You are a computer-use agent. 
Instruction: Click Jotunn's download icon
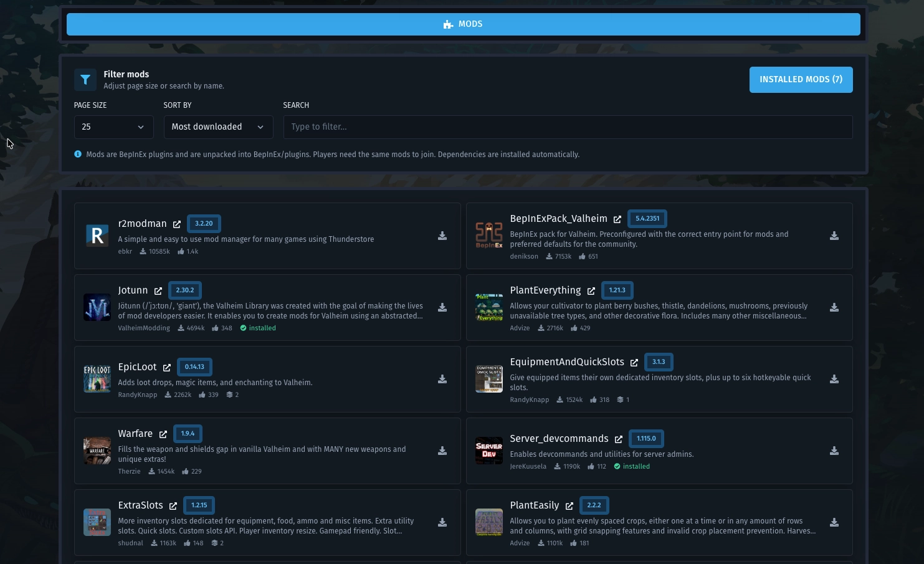[442, 307]
